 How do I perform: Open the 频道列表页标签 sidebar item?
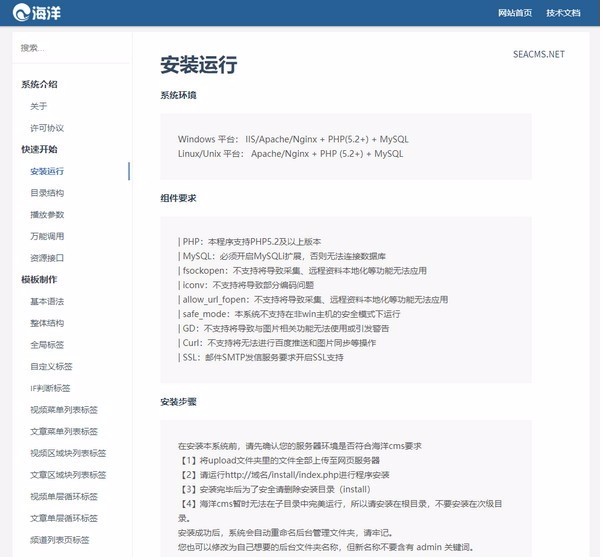pyautogui.click(x=60, y=541)
